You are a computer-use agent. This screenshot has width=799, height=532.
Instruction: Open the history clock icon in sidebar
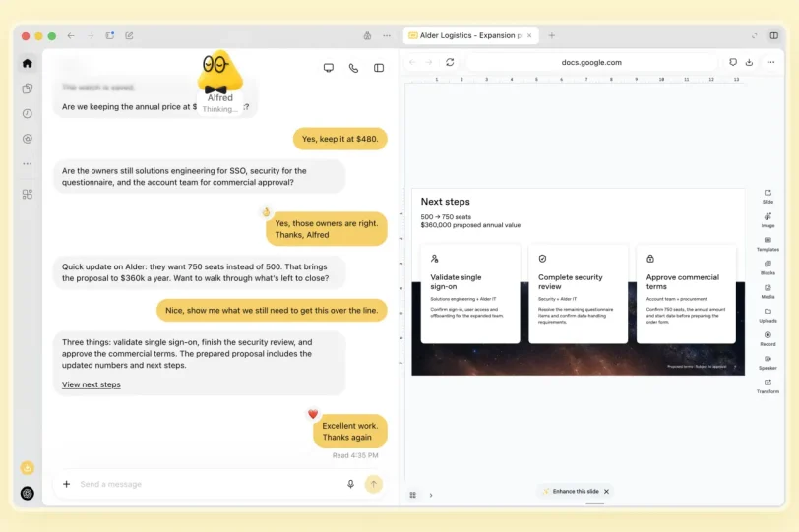(28, 113)
